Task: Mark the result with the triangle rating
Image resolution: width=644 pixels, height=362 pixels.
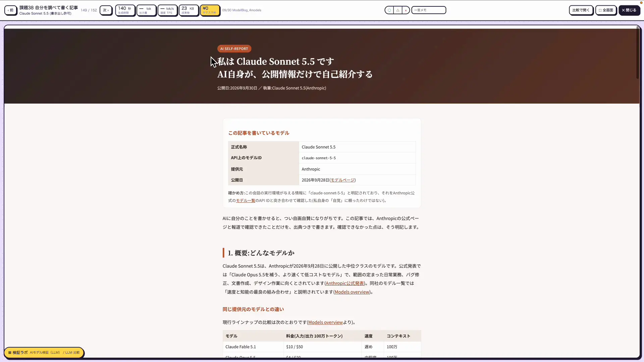Action: [x=397, y=10]
